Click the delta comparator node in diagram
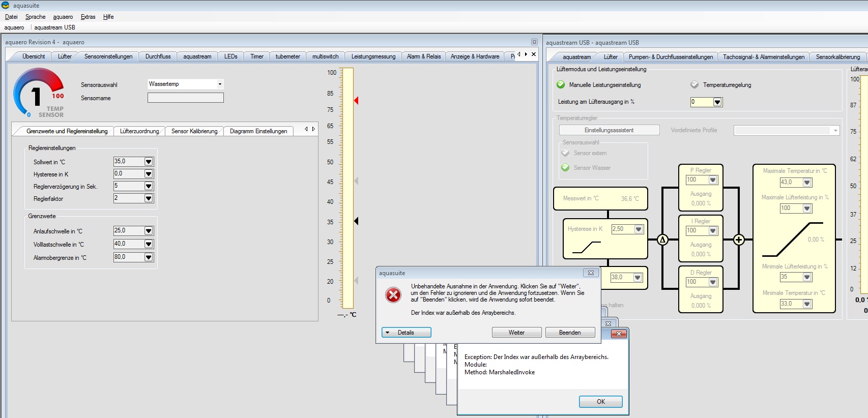The height and width of the screenshot is (418, 868). 662,240
